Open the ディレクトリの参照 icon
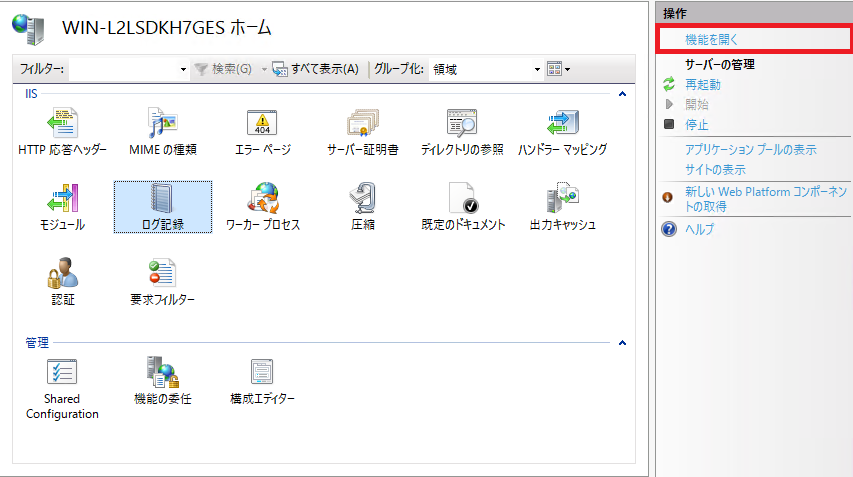Viewport: 853px width, 477px height. (462, 122)
